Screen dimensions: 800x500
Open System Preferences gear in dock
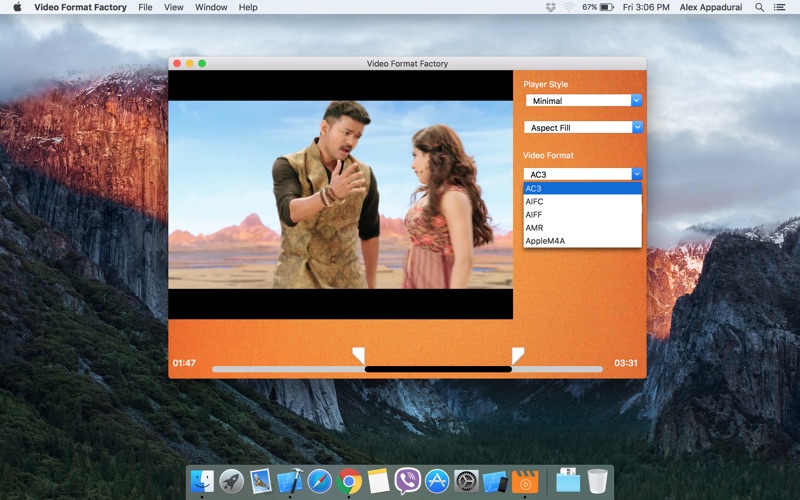click(466, 481)
